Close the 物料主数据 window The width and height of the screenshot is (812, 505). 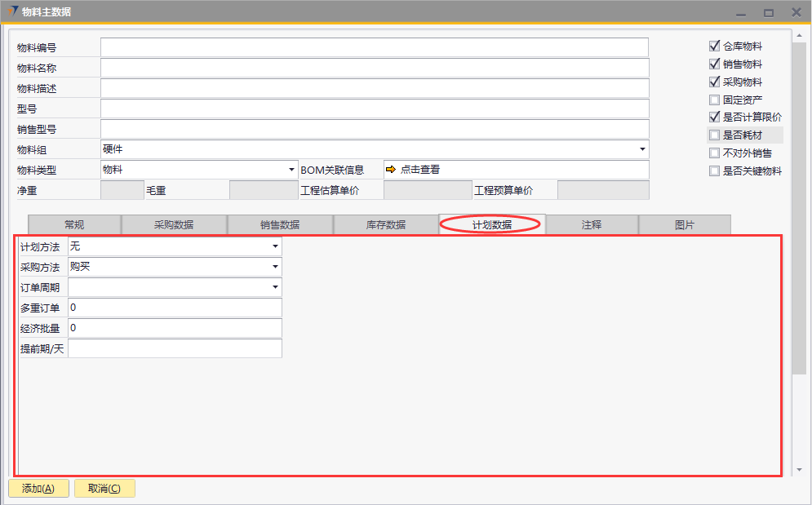pos(796,12)
